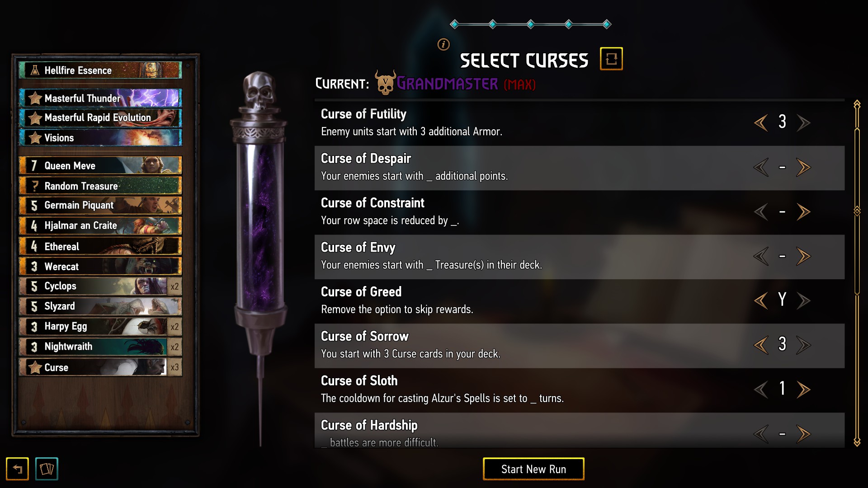Click the curses list scrollbar handle
868x488 pixels.
click(x=857, y=211)
